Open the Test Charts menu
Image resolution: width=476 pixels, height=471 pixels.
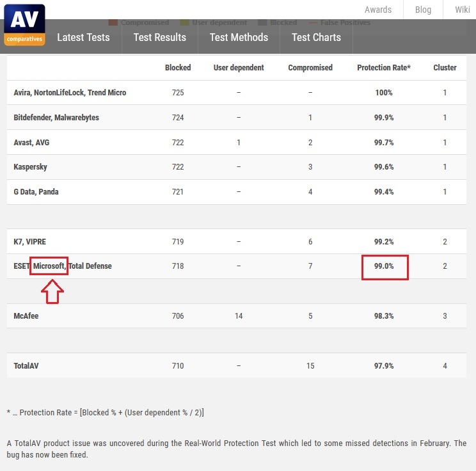pyautogui.click(x=316, y=37)
